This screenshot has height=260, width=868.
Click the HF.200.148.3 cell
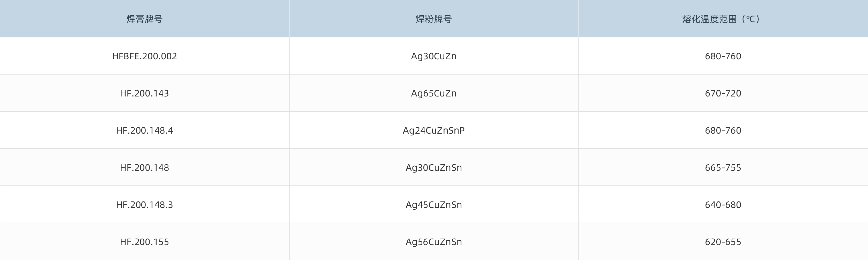(144, 205)
